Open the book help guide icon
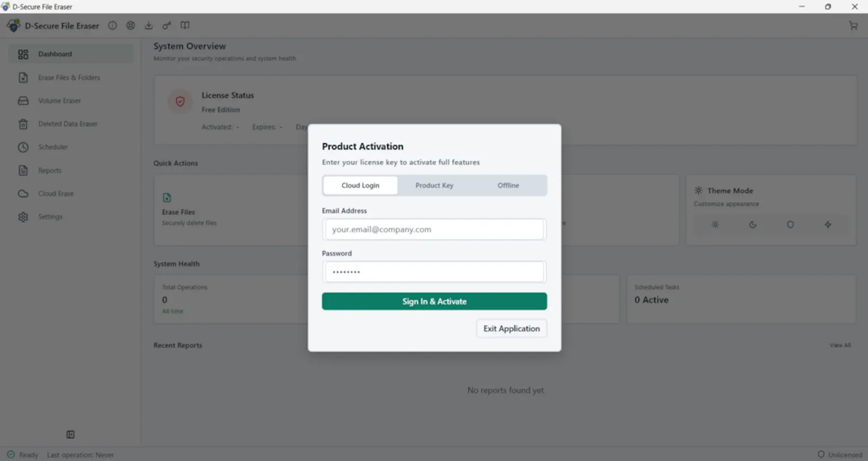 [185, 26]
